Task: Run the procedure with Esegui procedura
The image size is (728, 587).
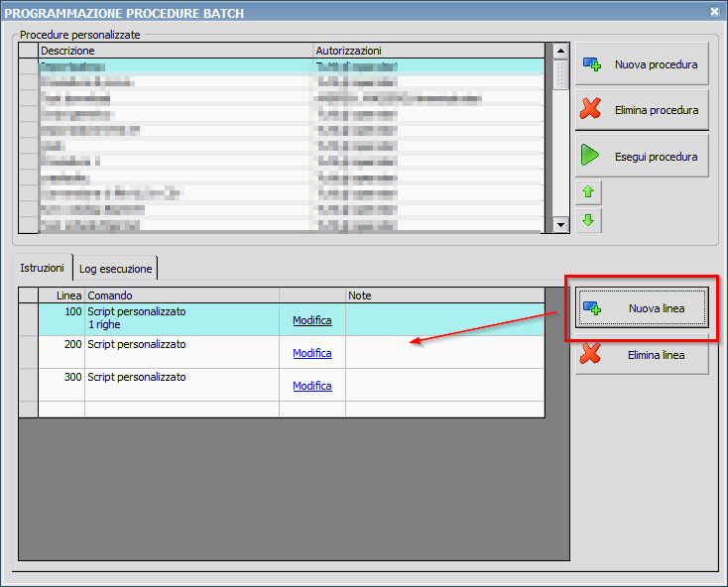Action: pos(642,156)
